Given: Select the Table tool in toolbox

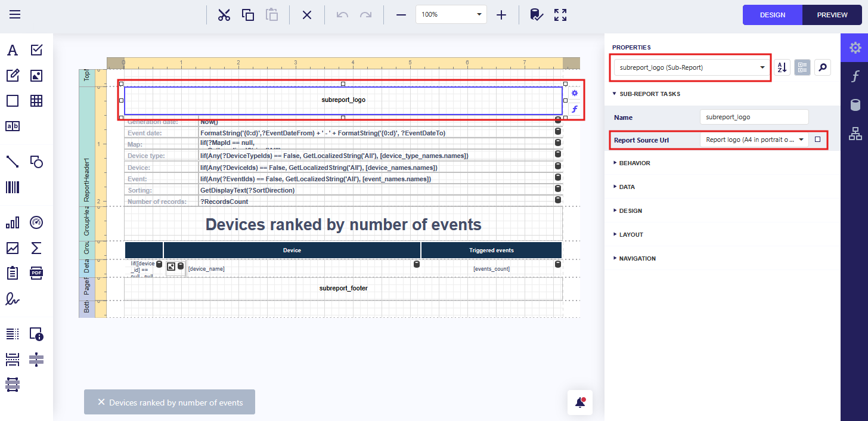Looking at the screenshot, I should (x=36, y=101).
